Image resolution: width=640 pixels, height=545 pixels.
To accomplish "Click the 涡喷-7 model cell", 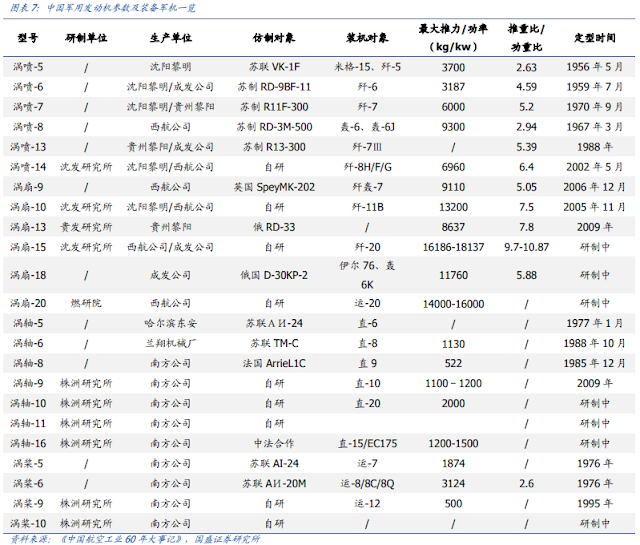I will coord(28,107).
